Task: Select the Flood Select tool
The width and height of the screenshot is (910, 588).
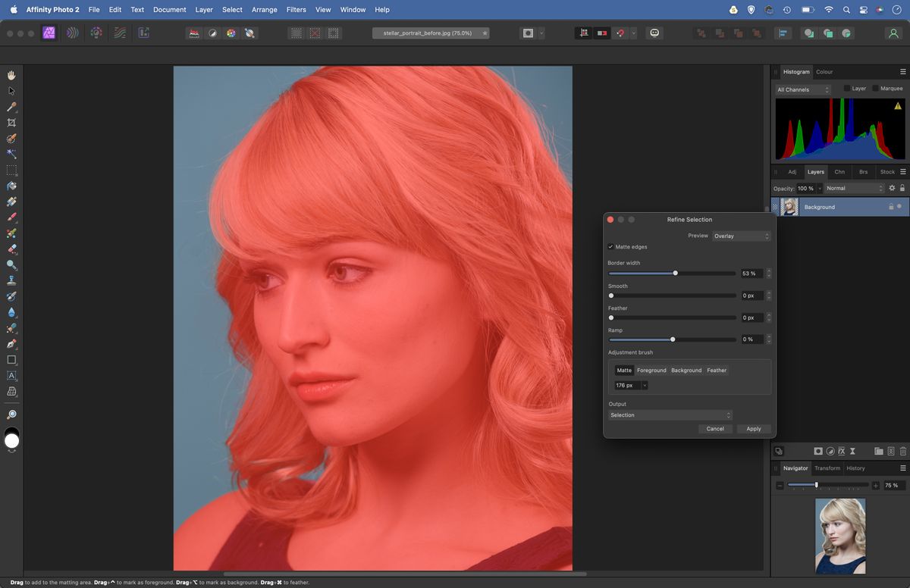Action: [11, 153]
